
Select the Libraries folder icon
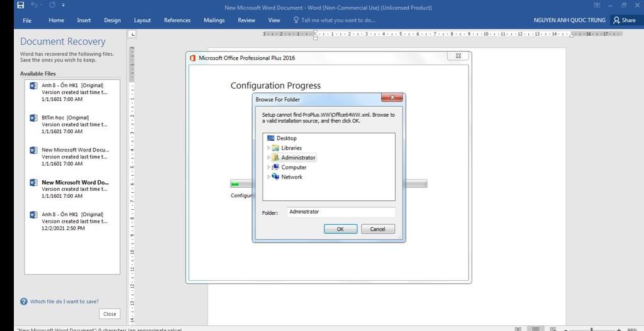pos(275,148)
